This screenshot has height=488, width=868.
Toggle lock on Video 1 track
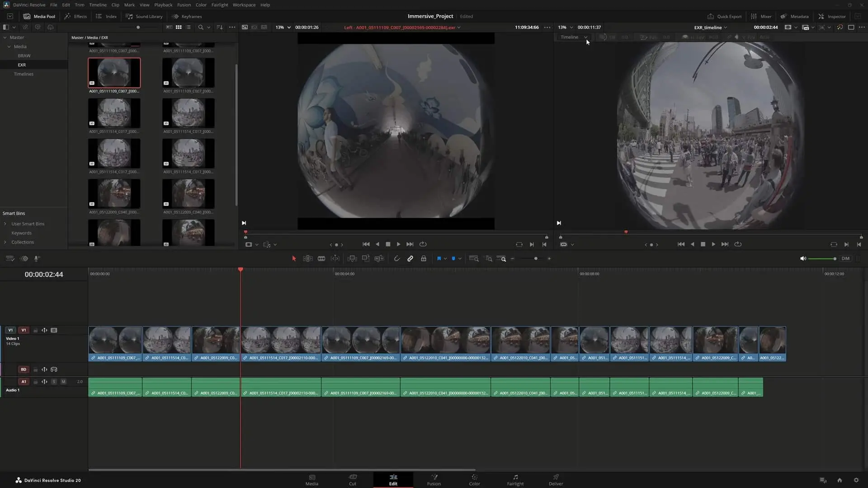tap(36, 330)
